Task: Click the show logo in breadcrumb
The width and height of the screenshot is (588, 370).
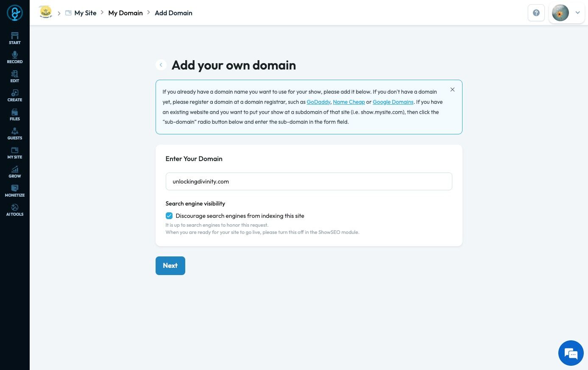Action: (45, 12)
